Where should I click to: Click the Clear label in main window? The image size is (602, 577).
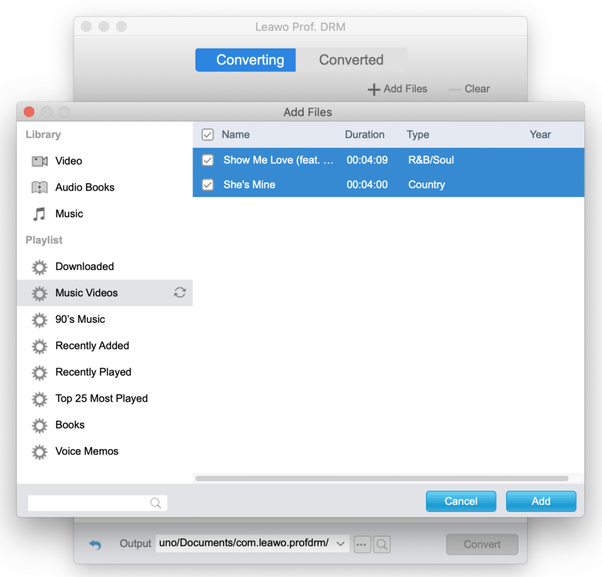pyautogui.click(x=477, y=89)
